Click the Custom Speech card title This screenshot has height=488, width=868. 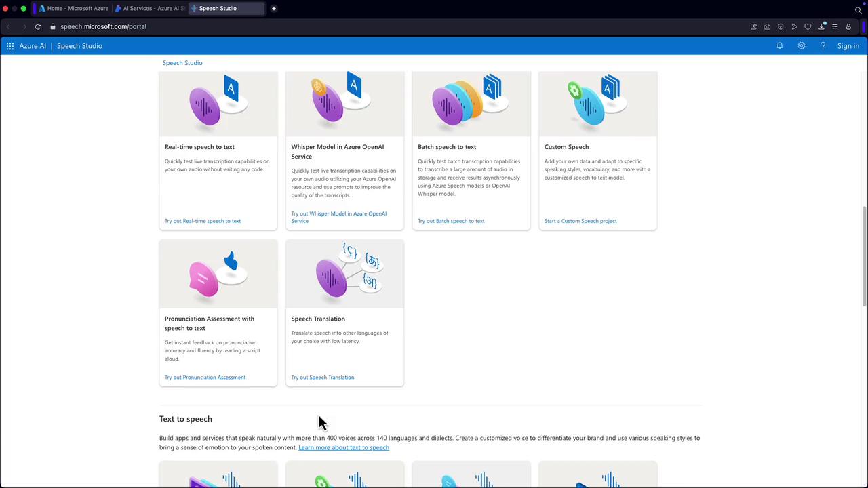coord(566,147)
